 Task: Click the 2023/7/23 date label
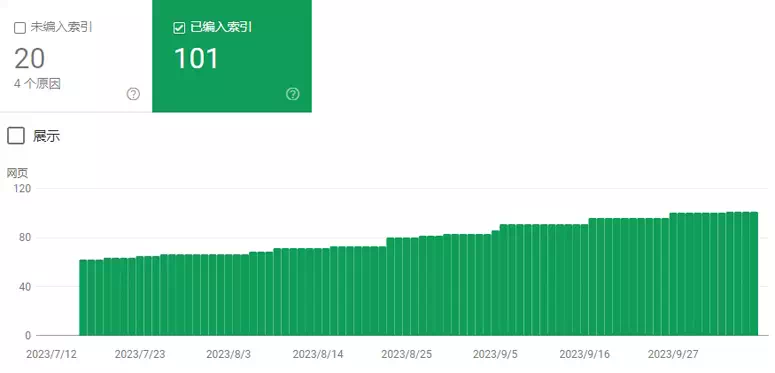pyautogui.click(x=140, y=355)
